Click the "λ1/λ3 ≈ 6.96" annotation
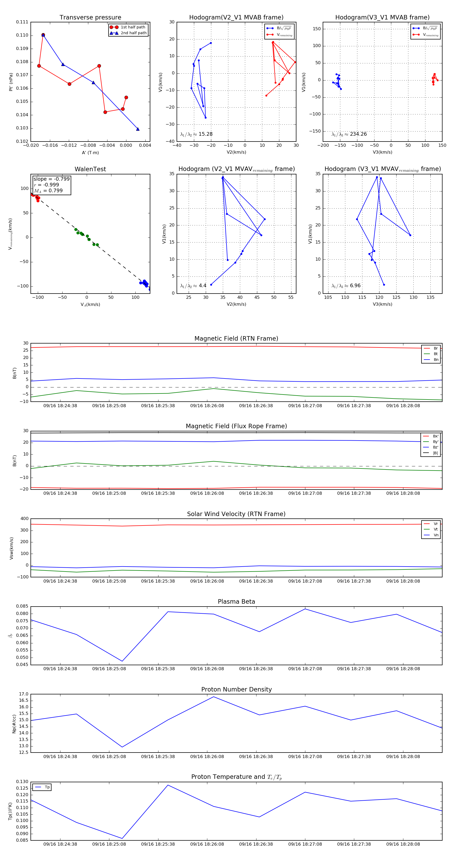Screen dimensions: 473x868 346,286
